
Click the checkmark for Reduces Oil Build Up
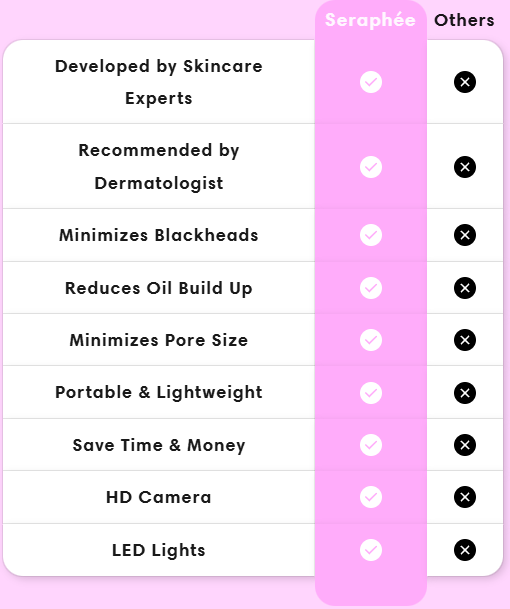371,288
